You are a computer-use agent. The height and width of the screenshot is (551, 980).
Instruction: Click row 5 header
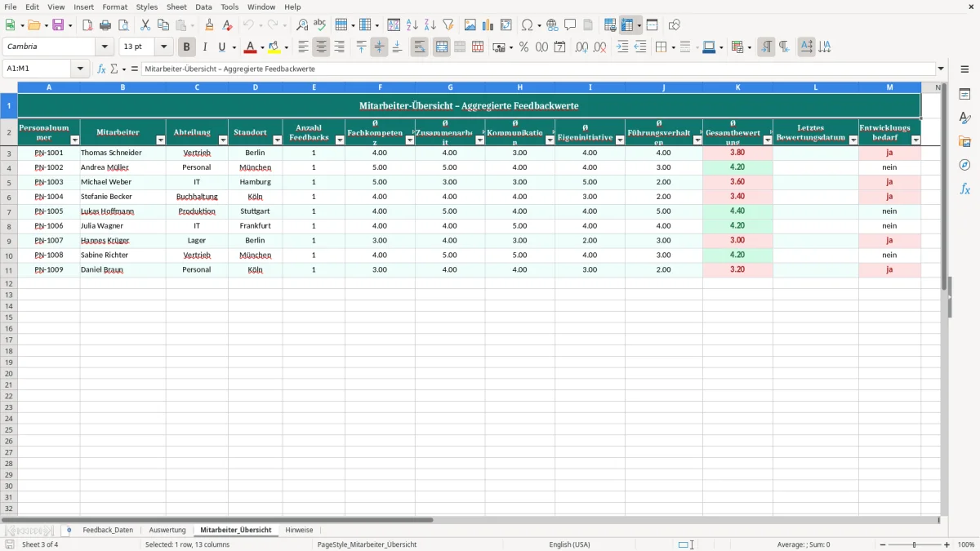(9, 182)
